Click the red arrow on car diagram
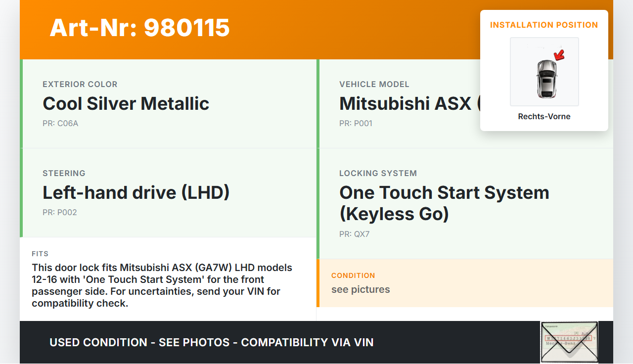This screenshot has width=633, height=364. click(559, 55)
